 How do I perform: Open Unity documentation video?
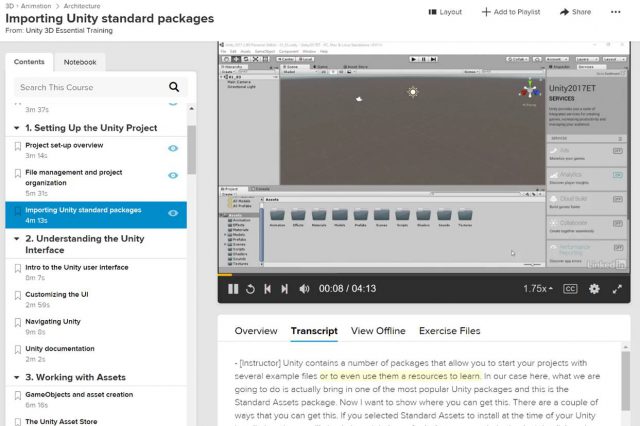pyautogui.click(x=60, y=348)
